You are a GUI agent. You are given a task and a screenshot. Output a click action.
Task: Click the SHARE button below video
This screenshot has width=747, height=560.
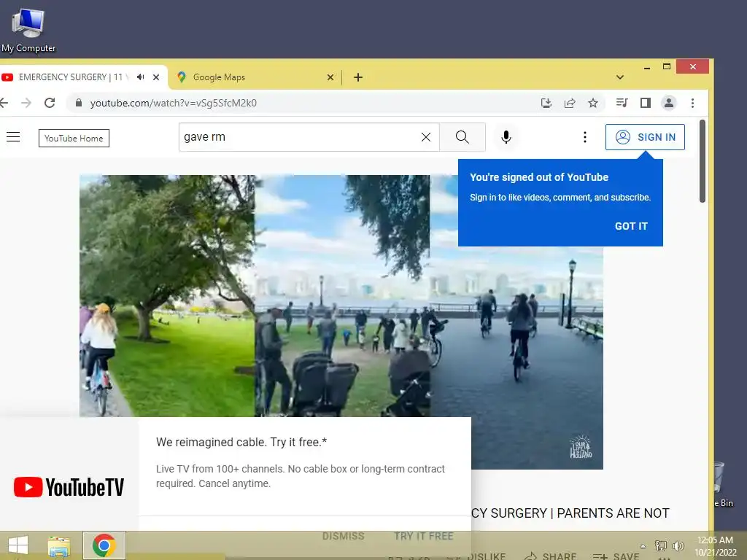pos(550,556)
